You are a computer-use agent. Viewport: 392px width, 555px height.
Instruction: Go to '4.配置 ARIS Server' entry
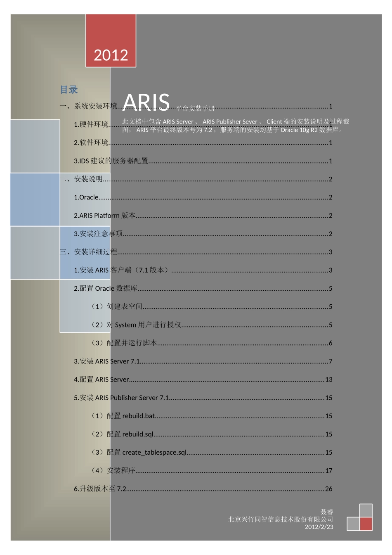[203, 379]
